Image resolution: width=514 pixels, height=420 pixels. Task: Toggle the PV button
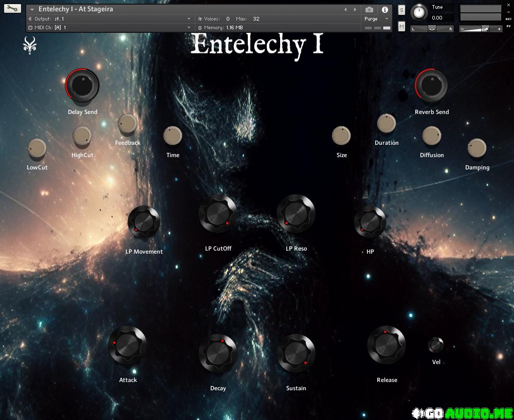tap(509, 26)
